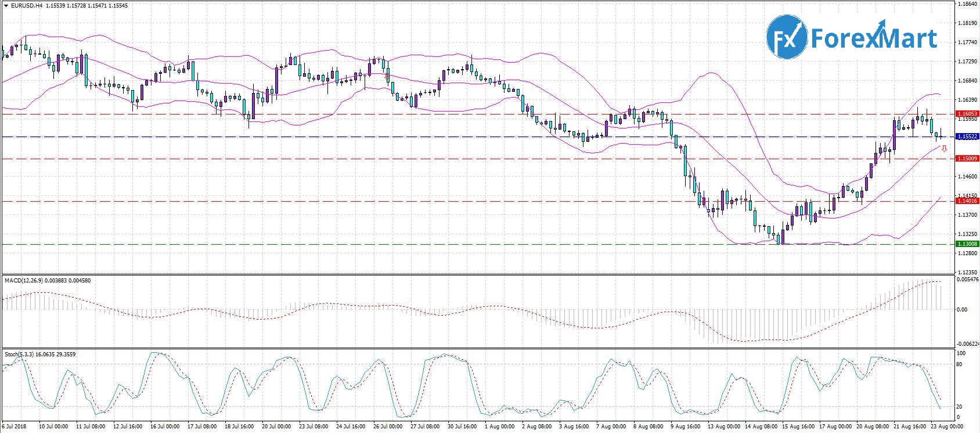Click the 1 Aug 00:00 date on time axis
The width and height of the screenshot is (980, 433).
(499, 427)
